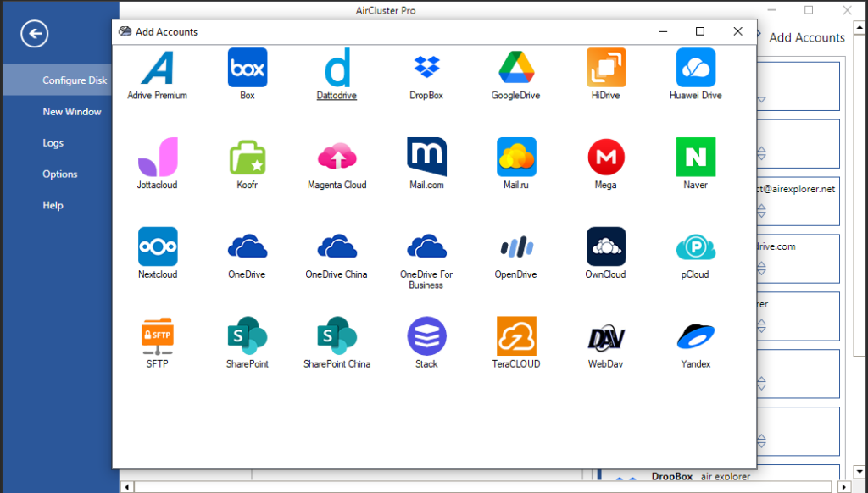
Task: Pick the SharePoint icon
Action: 248,336
